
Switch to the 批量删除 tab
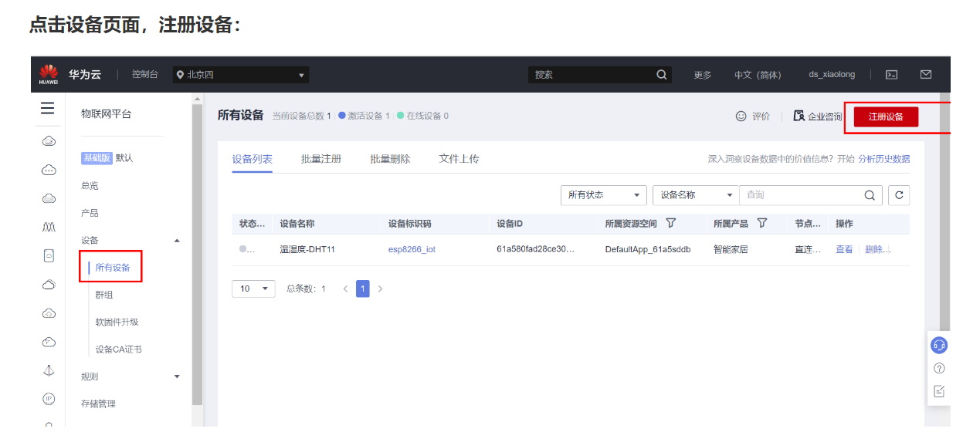pyautogui.click(x=390, y=159)
